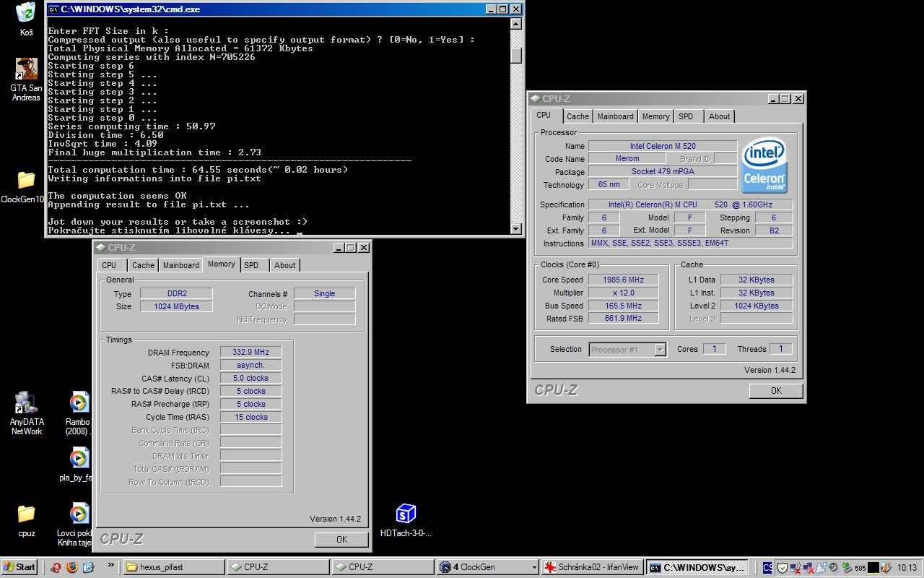Viewport: 924px width, 578px height.
Task: Click the taskbar clock showing 10:13
Action: click(x=907, y=567)
